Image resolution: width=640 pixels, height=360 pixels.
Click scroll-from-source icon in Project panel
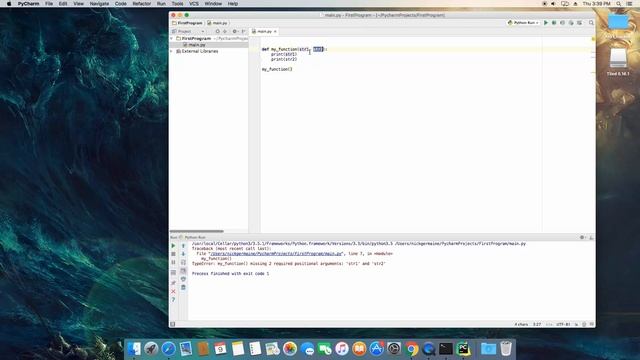pyautogui.click(x=217, y=31)
